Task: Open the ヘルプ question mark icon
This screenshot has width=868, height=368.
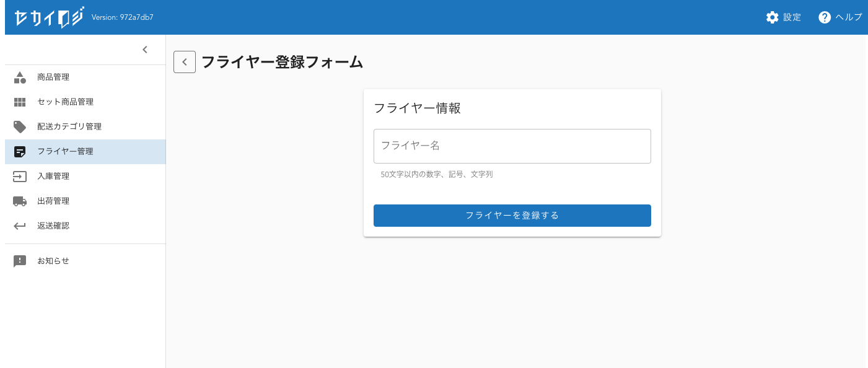Action: [x=825, y=17]
